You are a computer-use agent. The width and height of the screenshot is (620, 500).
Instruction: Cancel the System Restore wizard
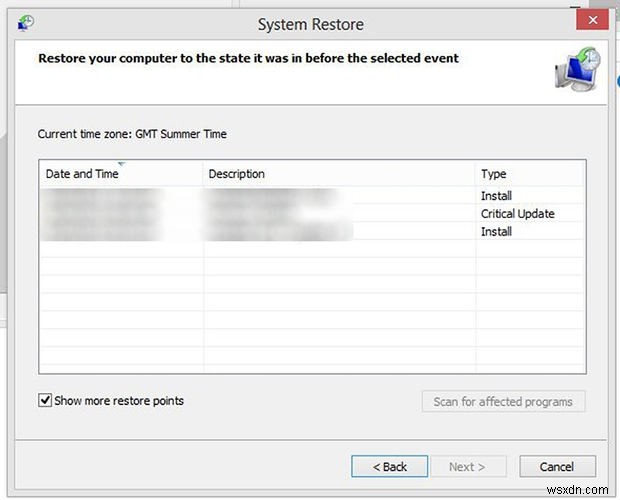click(557, 466)
